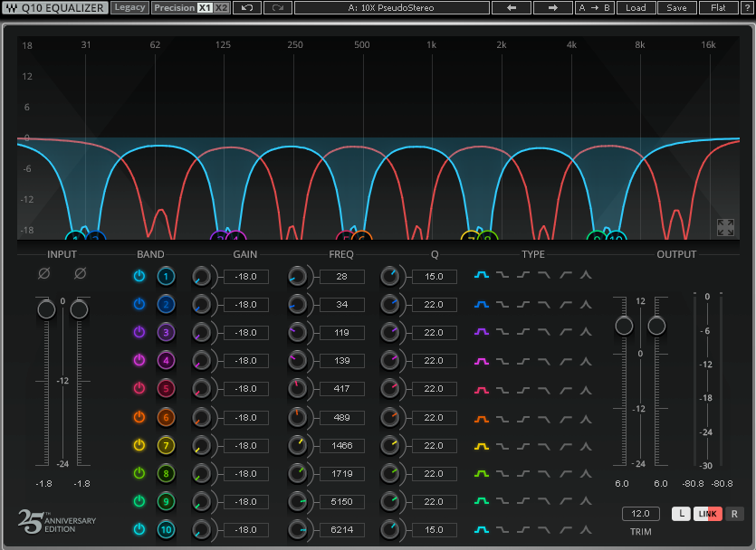Open preset menu showing 10X PseudoStereo

[391, 8]
